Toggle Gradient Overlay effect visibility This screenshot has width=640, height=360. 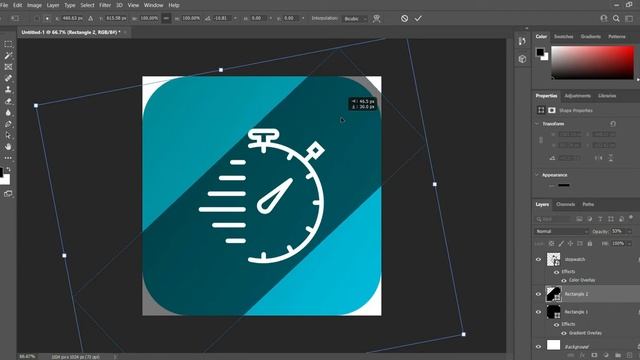click(x=564, y=333)
